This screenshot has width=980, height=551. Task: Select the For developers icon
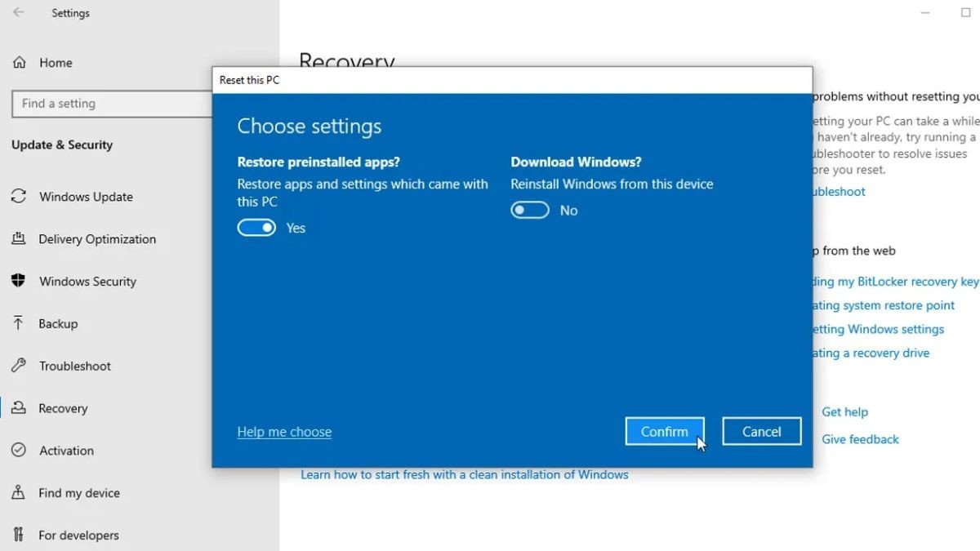pos(17,535)
